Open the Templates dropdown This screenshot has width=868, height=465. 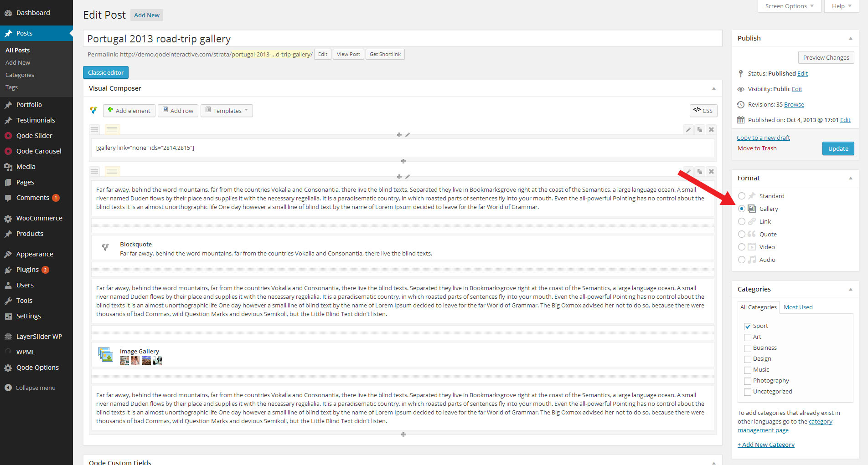pyautogui.click(x=227, y=111)
